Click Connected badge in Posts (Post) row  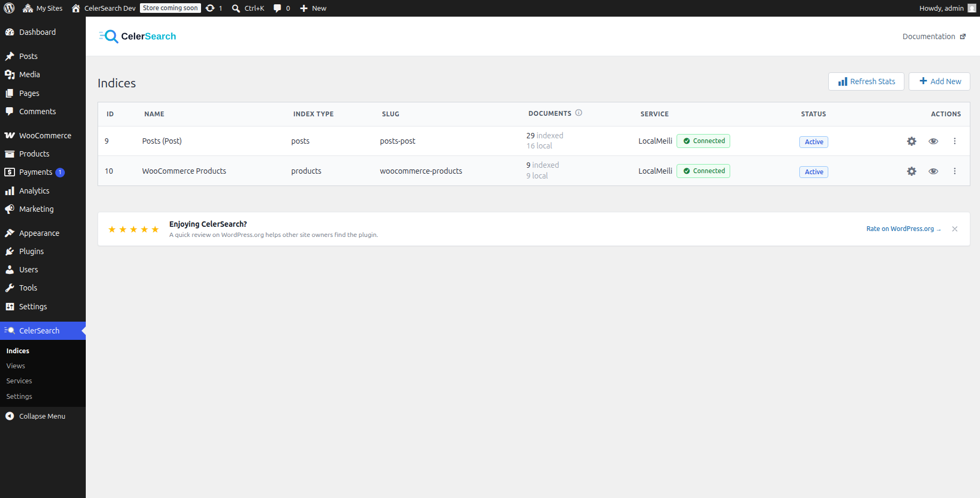coord(703,141)
